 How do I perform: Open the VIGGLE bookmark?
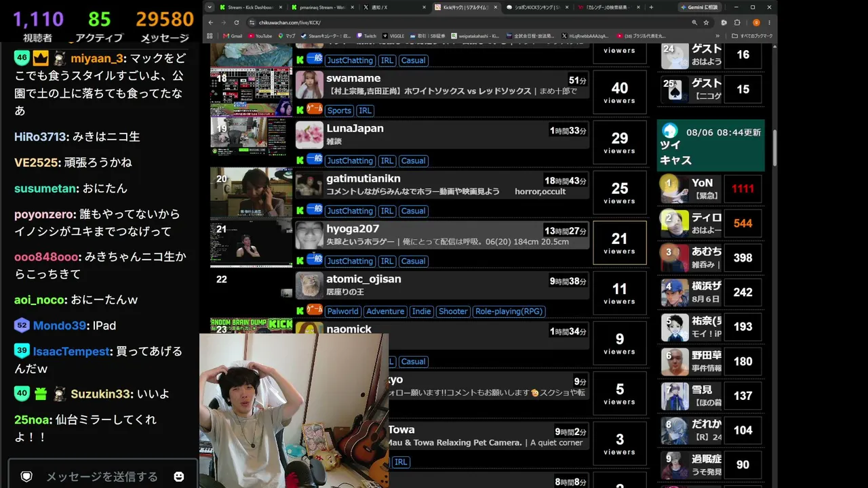[x=393, y=36]
